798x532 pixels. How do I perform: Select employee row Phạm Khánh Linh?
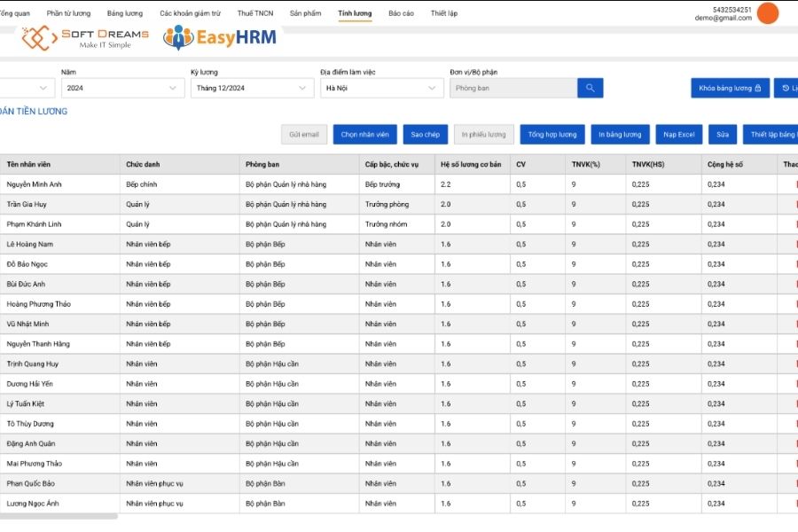(399, 224)
